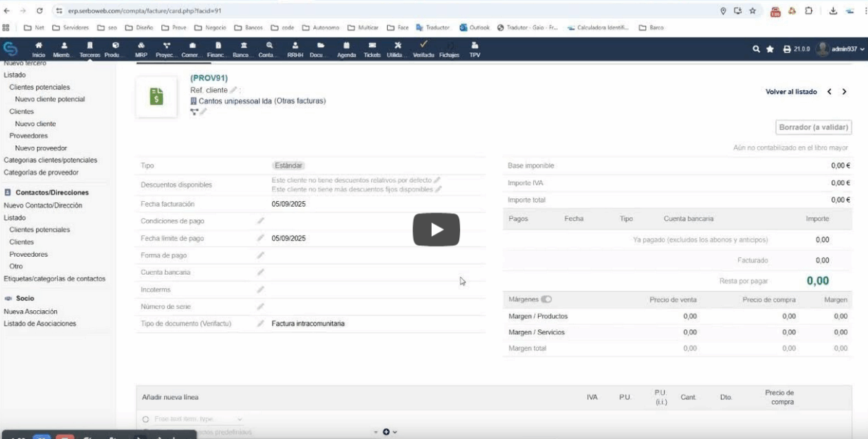Select Nuevo proveedor in the sidebar

pos(41,148)
